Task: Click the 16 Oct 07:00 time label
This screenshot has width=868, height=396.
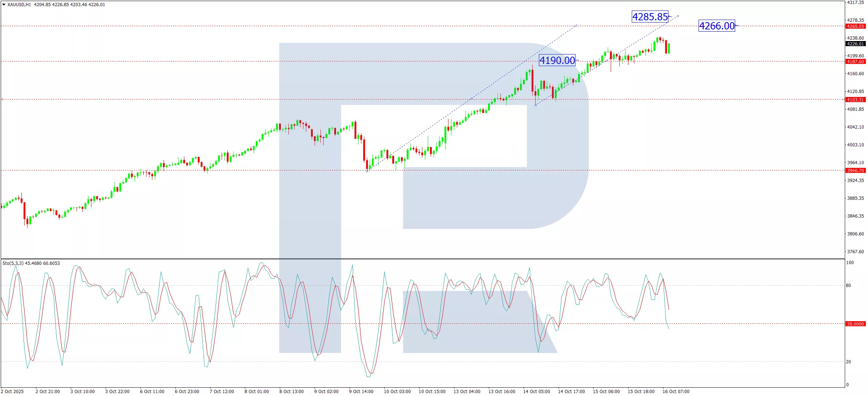Action: [x=676, y=392]
